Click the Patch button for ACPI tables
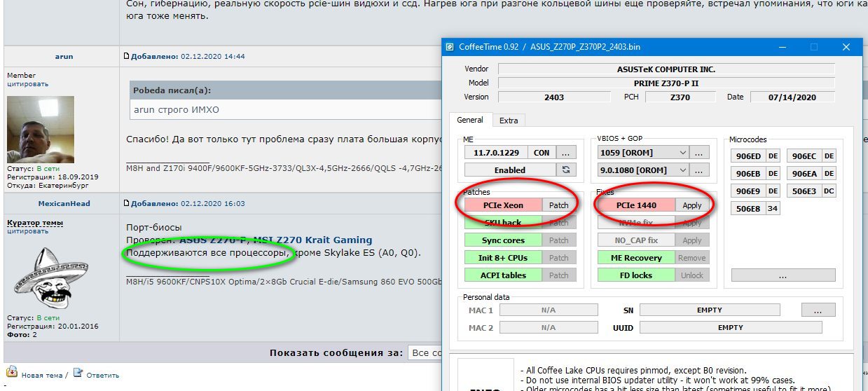The image size is (868, 391). tap(558, 275)
